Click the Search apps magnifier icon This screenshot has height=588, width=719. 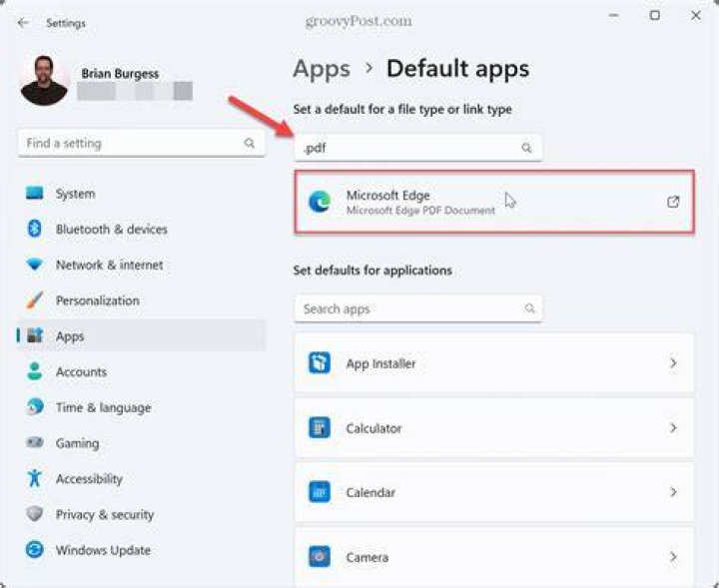pos(529,308)
